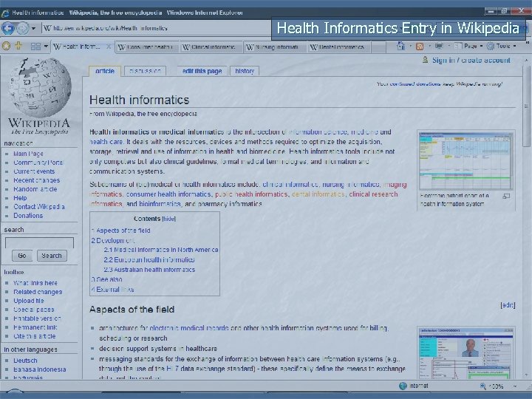Screen dimensions: 532x399
Task: Open the tab list dropdown arrow
Action: click(x=46, y=46)
